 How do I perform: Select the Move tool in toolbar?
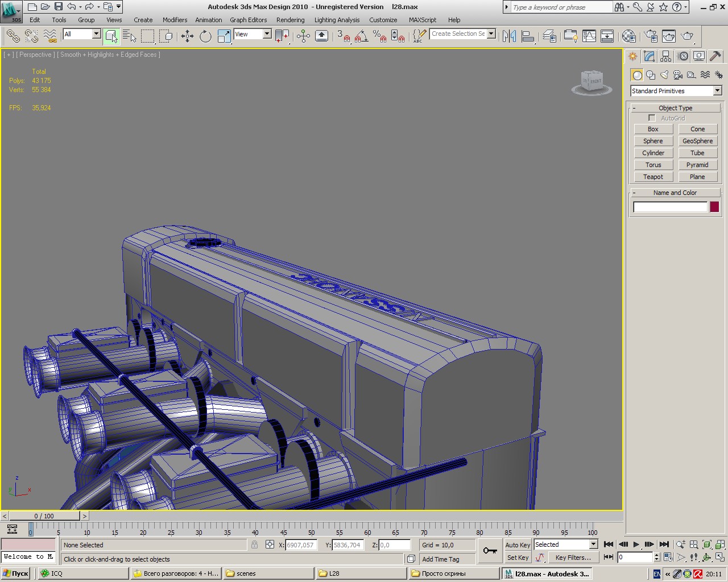pos(187,36)
